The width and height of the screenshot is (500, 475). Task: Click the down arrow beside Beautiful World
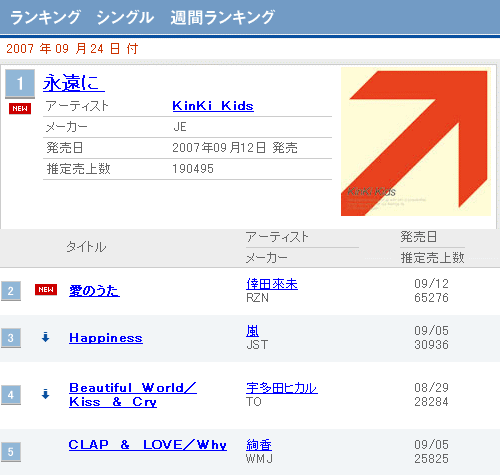(46, 394)
